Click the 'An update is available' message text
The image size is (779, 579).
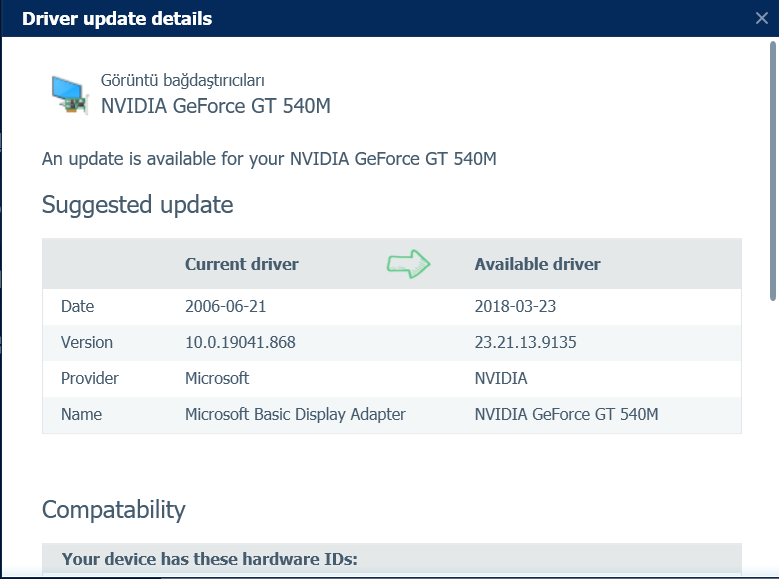coord(269,158)
